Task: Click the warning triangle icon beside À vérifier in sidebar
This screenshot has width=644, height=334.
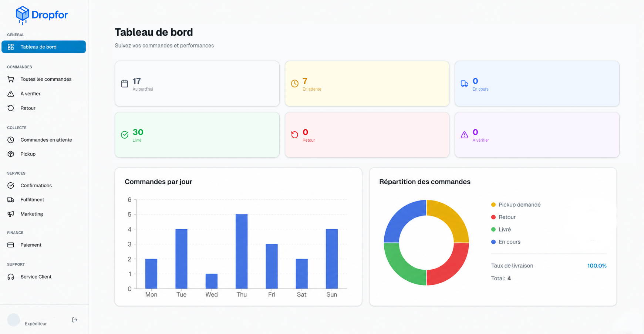Action: tap(11, 94)
